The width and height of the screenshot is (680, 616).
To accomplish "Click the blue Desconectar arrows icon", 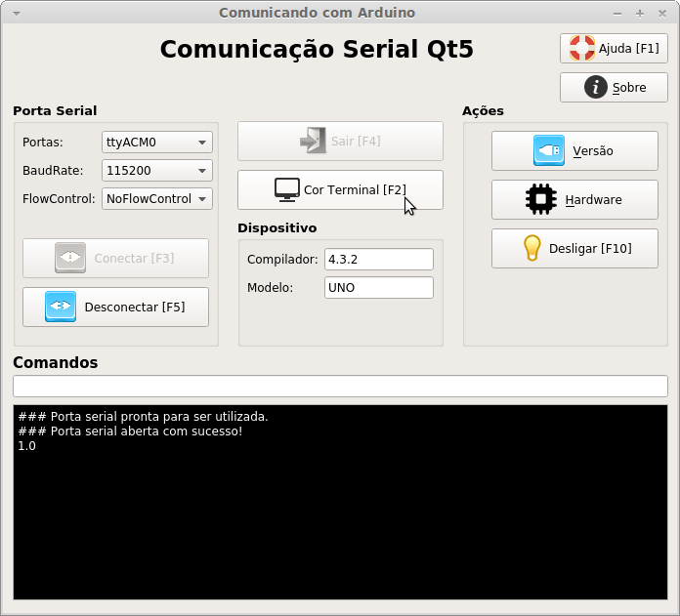I will 61,307.
